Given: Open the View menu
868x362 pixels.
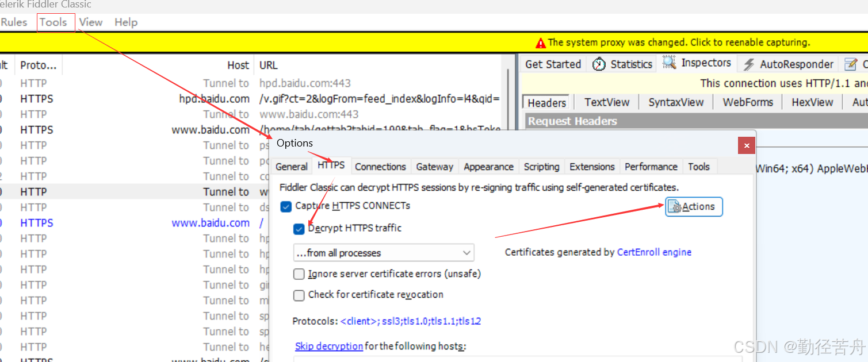Looking at the screenshot, I should point(91,22).
